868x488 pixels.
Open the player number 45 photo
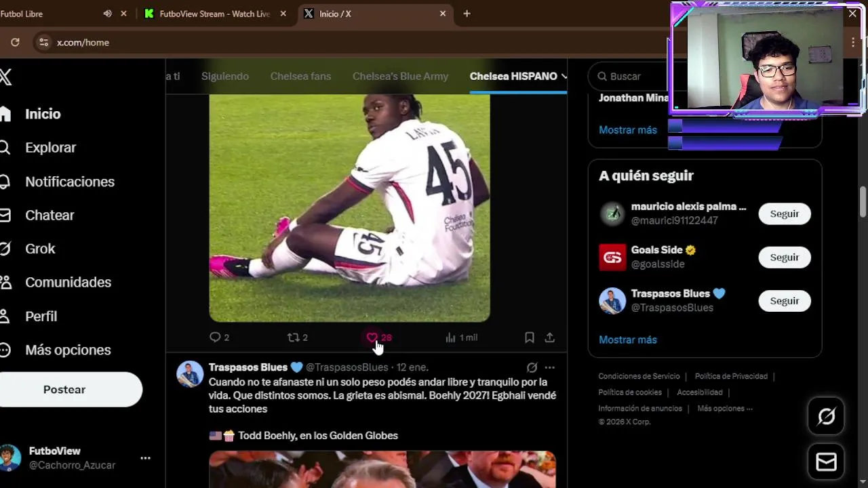point(349,208)
